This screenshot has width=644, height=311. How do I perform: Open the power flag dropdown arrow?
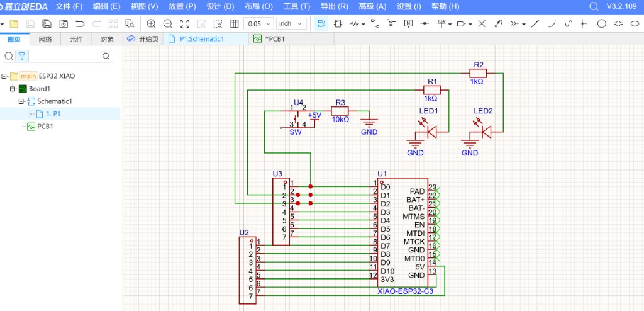450,25
